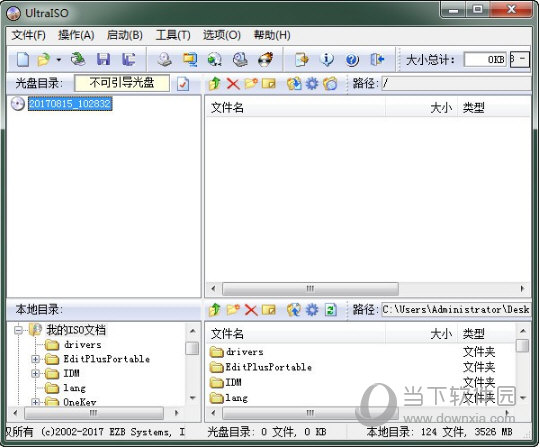Click the boot properties checkmark icon beside 不可引导光盘
Screen dimensions: 540x448
(x=183, y=84)
